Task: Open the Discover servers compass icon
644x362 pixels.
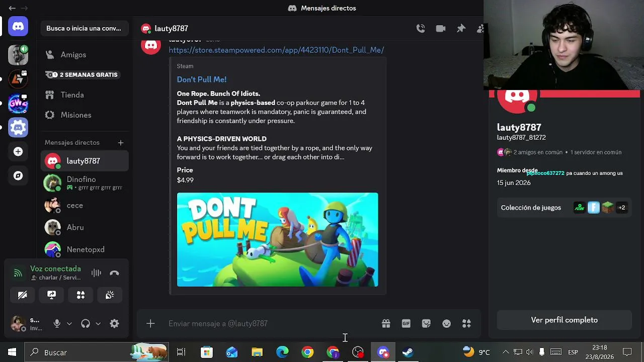Action: [18, 175]
